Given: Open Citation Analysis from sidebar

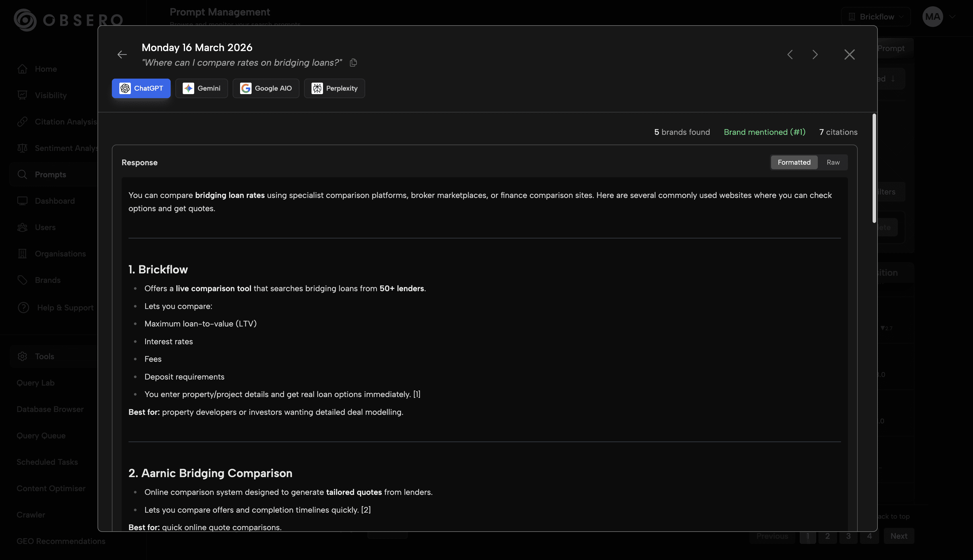Looking at the screenshot, I should point(58,122).
